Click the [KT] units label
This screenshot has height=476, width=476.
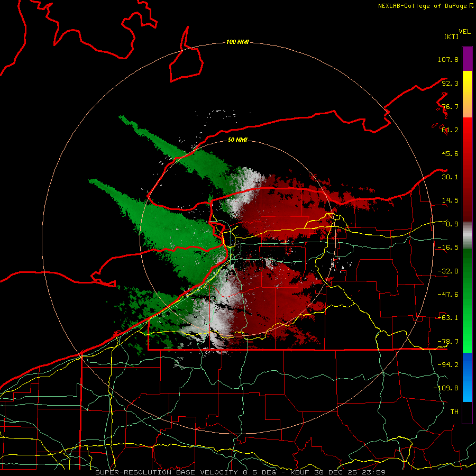[x=451, y=36]
